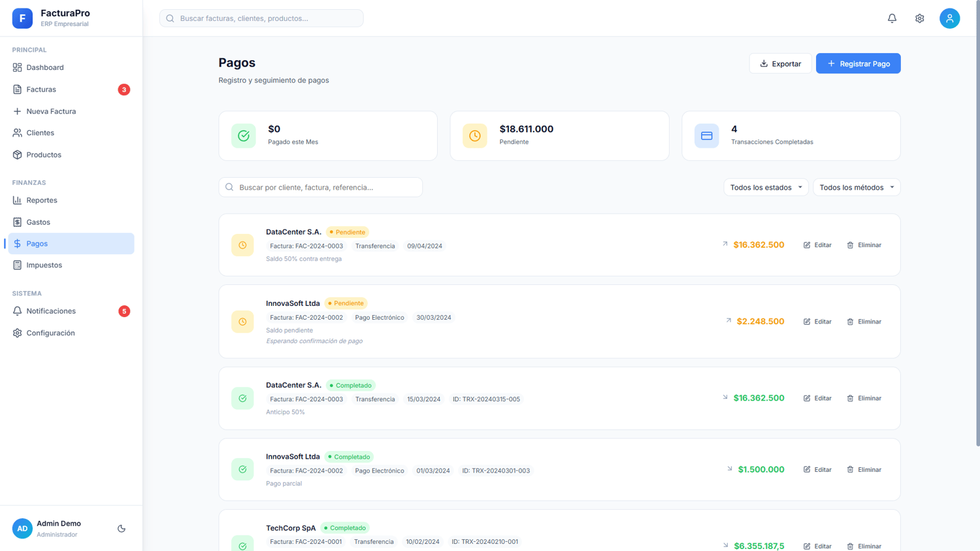Open notifications bell in top bar

tap(892, 18)
